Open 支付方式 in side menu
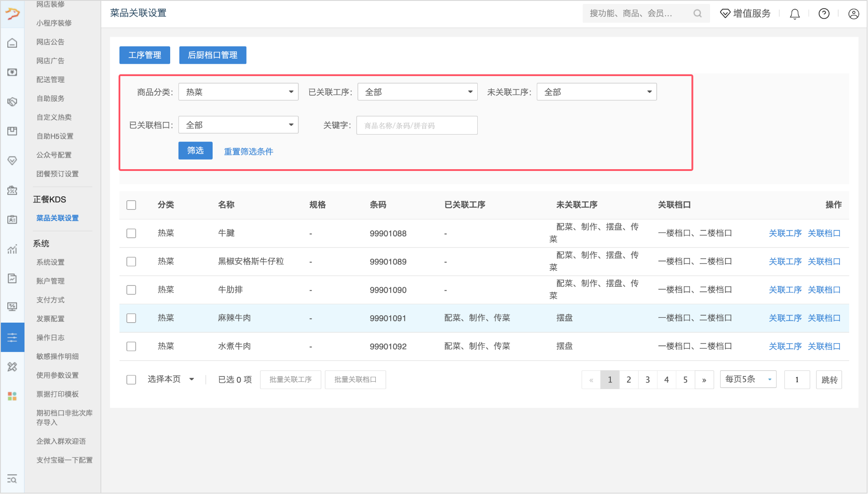 (x=50, y=300)
